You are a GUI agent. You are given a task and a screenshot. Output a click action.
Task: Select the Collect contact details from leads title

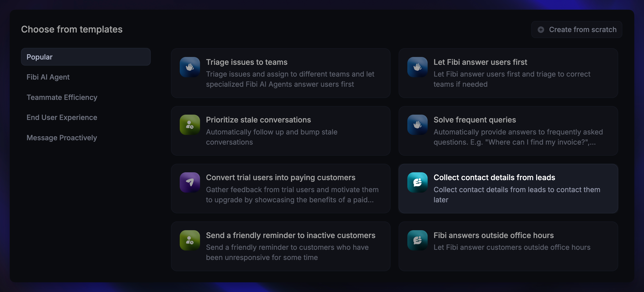pyautogui.click(x=494, y=177)
